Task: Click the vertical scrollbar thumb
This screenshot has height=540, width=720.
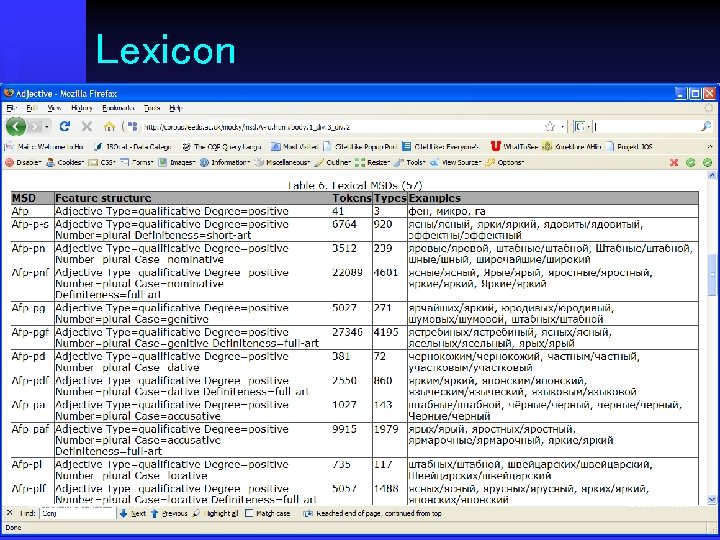Action: [712, 274]
